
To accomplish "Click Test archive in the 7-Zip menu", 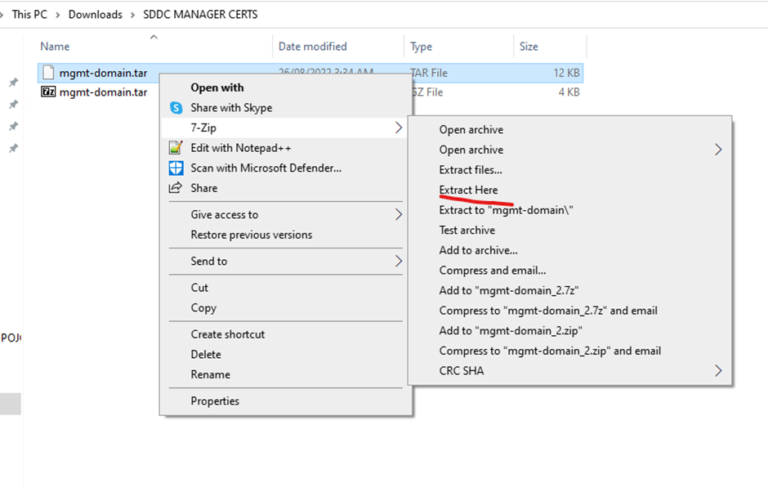I will [x=466, y=230].
